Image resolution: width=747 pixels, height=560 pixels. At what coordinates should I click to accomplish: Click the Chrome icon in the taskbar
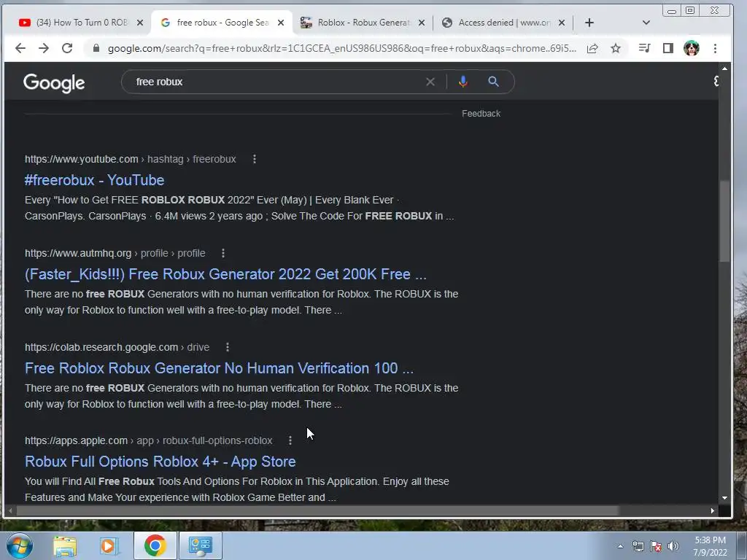pyautogui.click(x=155, y=545)
